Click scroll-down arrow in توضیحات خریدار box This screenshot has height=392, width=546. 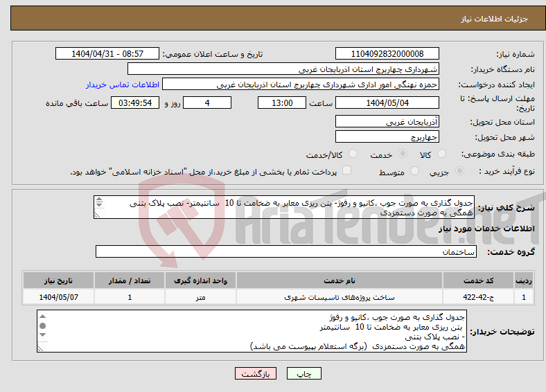tap(42, 335)
